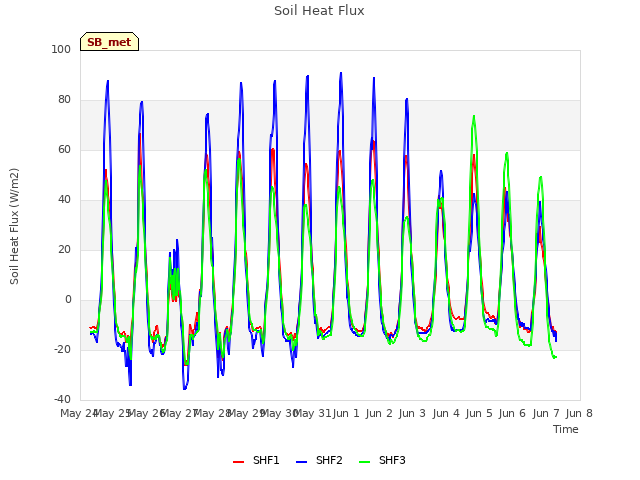The height and width of the screenshot is (480, 640).
Task: Click the x-axis label May 31
Action: [312, 413]
